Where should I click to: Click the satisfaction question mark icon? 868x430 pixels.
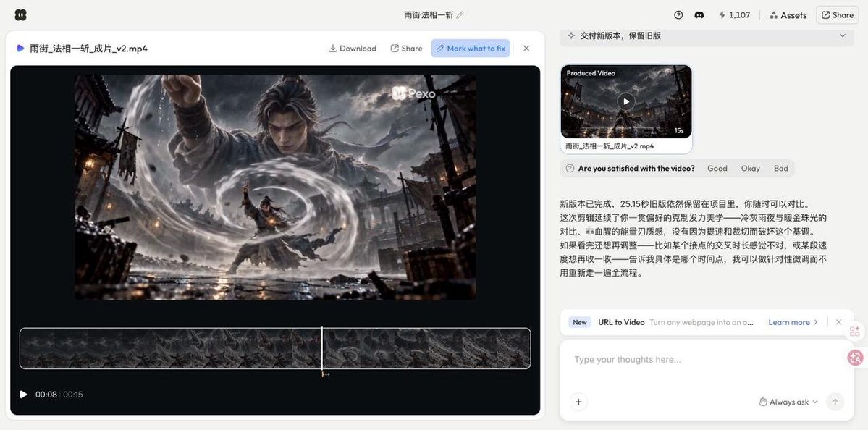click(x=570, y=168)
